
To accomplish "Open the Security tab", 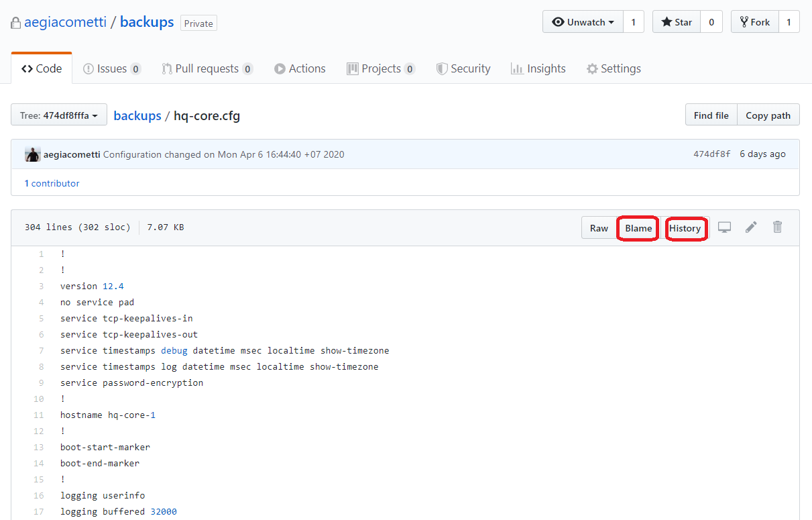I will click(x=463, y=68).
